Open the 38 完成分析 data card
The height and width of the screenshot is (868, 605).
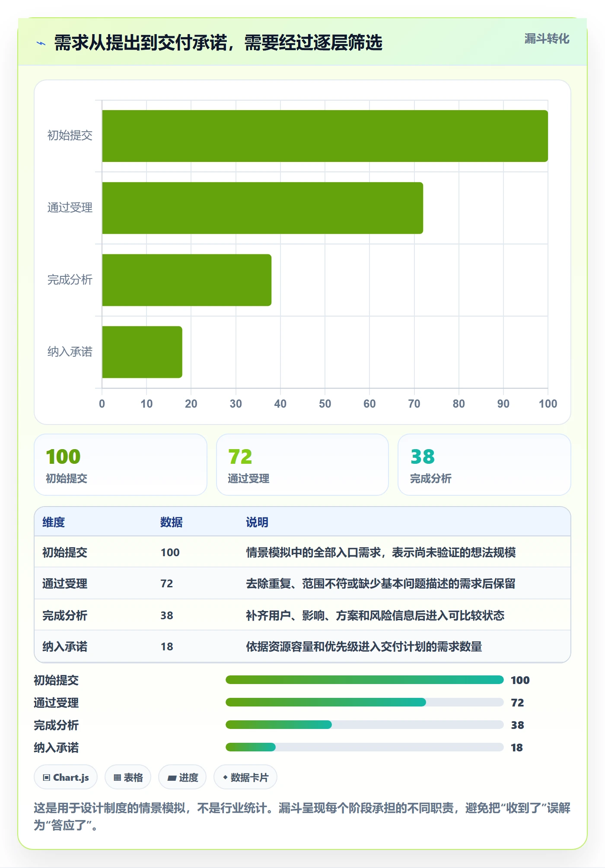484,465
